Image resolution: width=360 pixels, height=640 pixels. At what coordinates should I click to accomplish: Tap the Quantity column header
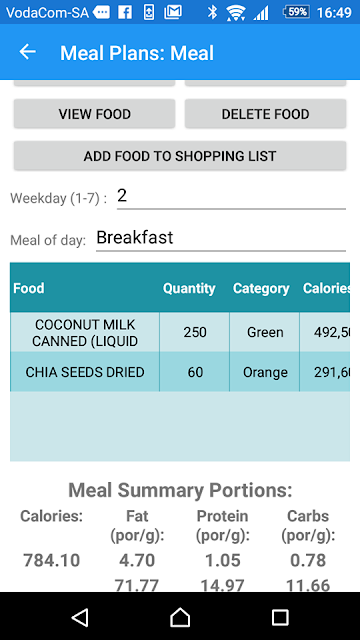pyautogui.click(x=189, y=288)
